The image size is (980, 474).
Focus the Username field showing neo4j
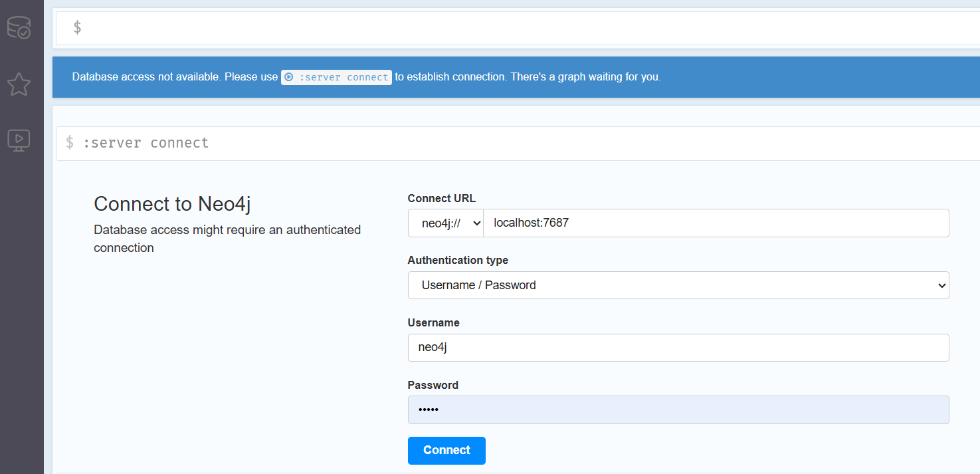(x=678, y=348)
